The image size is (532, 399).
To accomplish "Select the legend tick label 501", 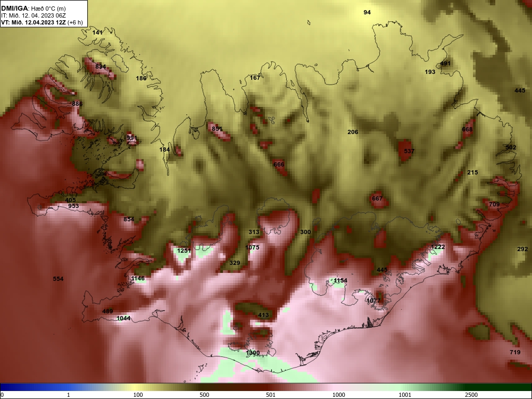I will click(271, 395).
